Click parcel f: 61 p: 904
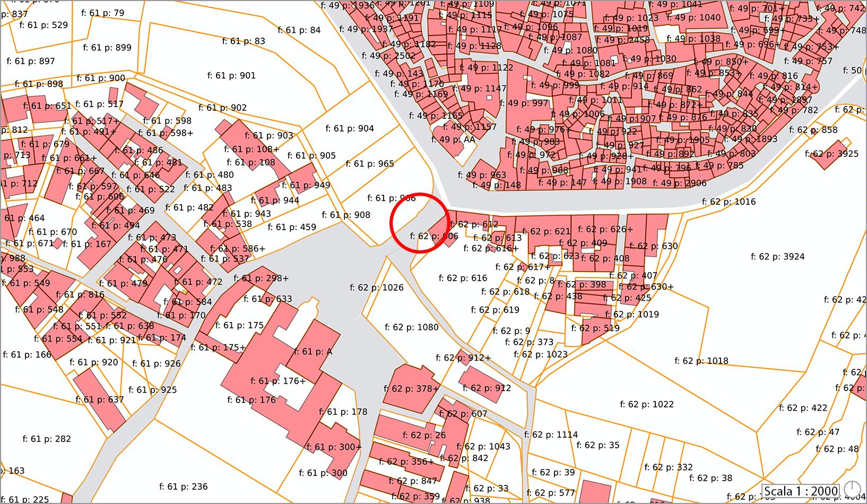The width and height of the screenshot is (867, 504). 350,128
